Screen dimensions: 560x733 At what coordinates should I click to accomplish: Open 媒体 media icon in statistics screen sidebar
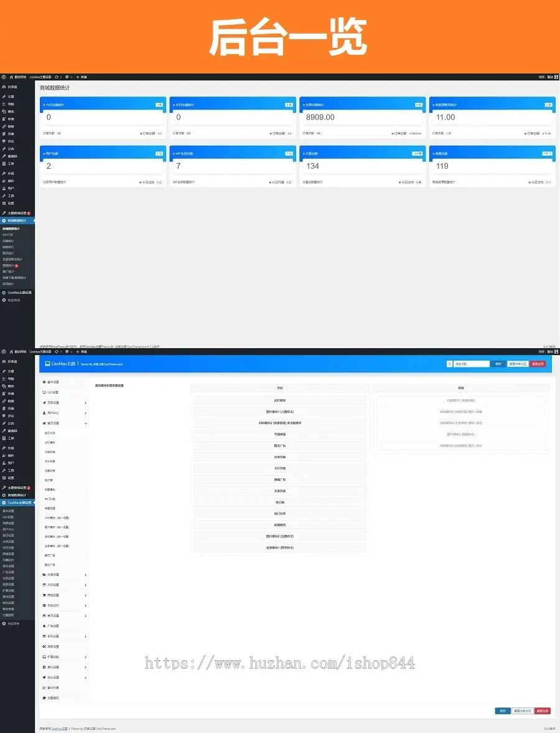(4, 111)
